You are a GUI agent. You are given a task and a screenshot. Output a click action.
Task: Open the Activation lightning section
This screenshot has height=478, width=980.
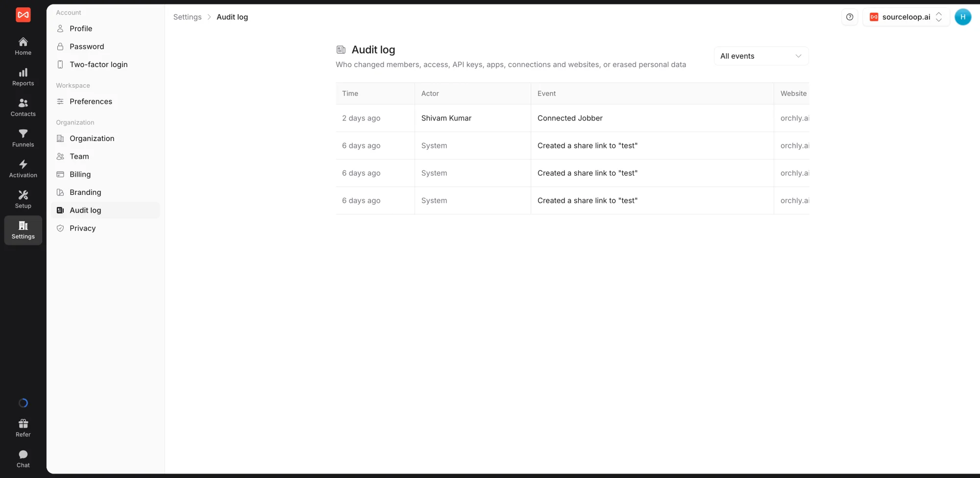click(x=23, y=169)
